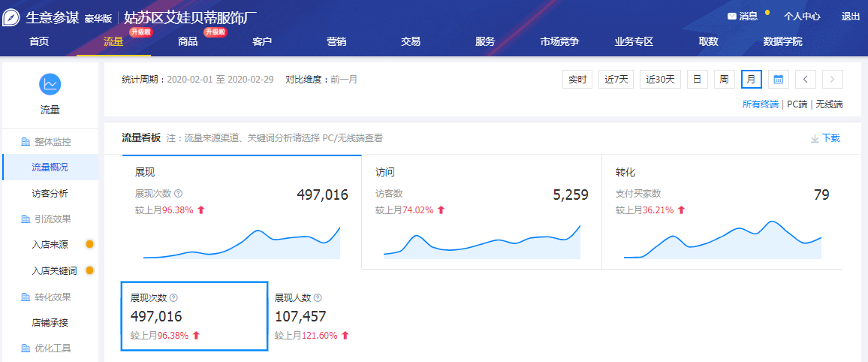Viewport: 868px width, 362px height.
Task: Click 升级啦 badge above 流量 tab
Action: coord(140,32)
